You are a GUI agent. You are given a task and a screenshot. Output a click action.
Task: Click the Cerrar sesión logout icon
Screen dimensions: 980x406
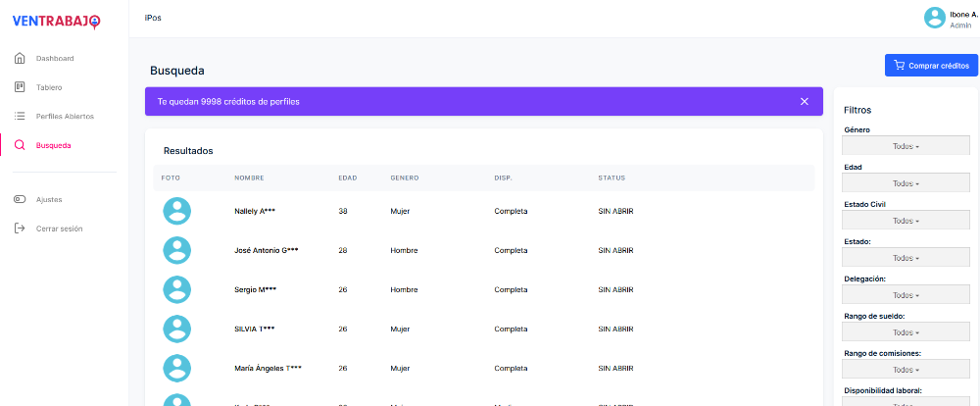[20, 228]
